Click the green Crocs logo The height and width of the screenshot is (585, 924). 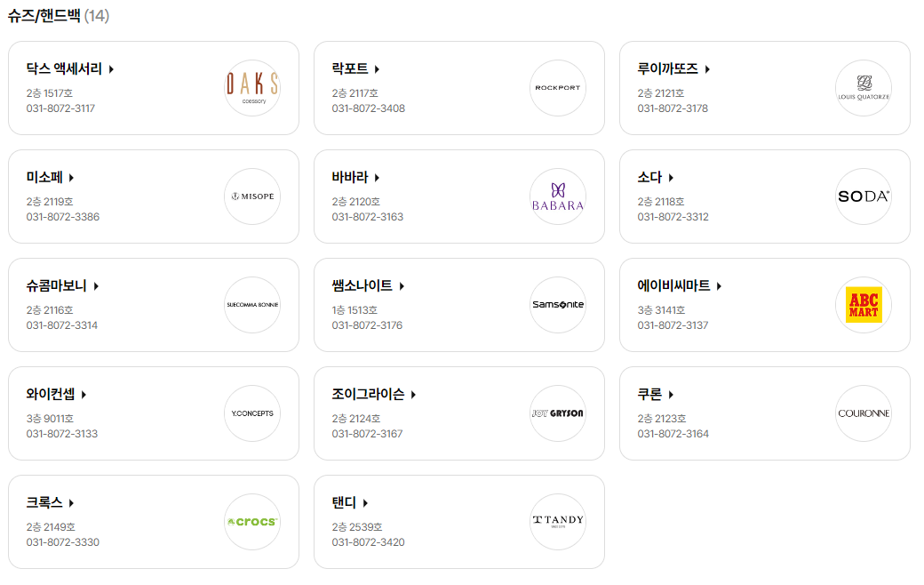[252, 522]
